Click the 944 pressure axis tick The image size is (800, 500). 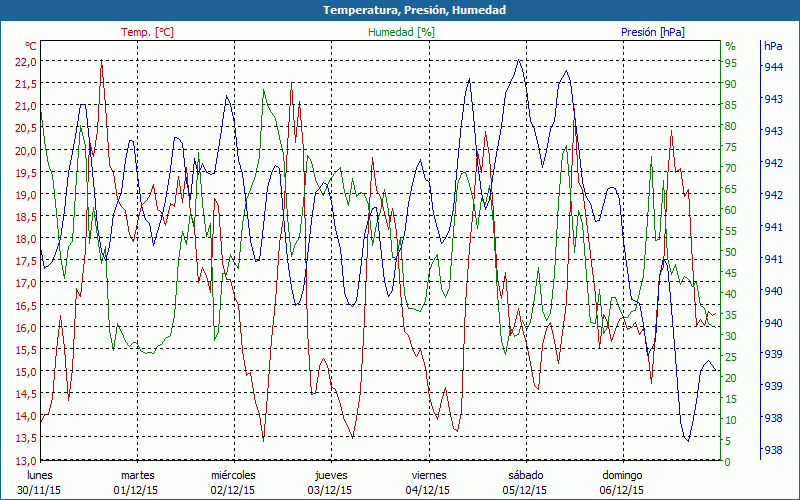773,67
